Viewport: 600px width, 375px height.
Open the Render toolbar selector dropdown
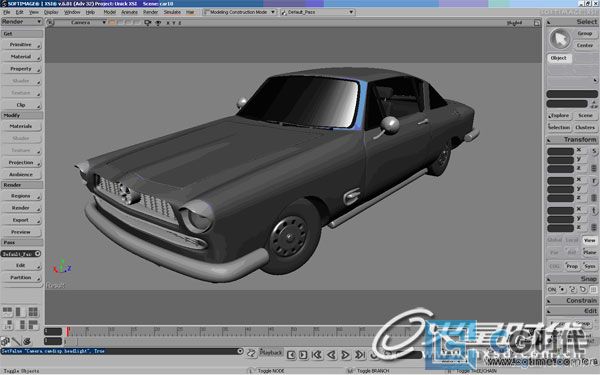(21, 22)
